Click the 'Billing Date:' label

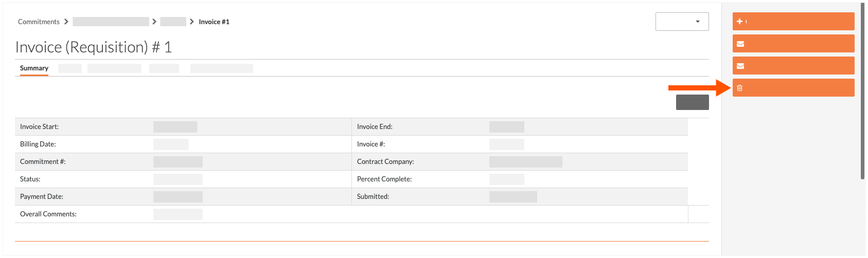click(38, 144)
